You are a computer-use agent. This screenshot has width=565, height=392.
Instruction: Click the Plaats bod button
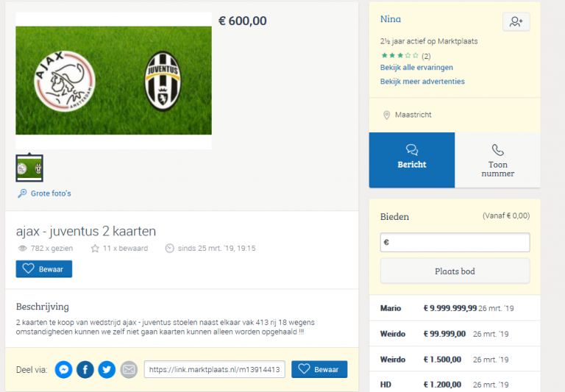pos(455,271)
